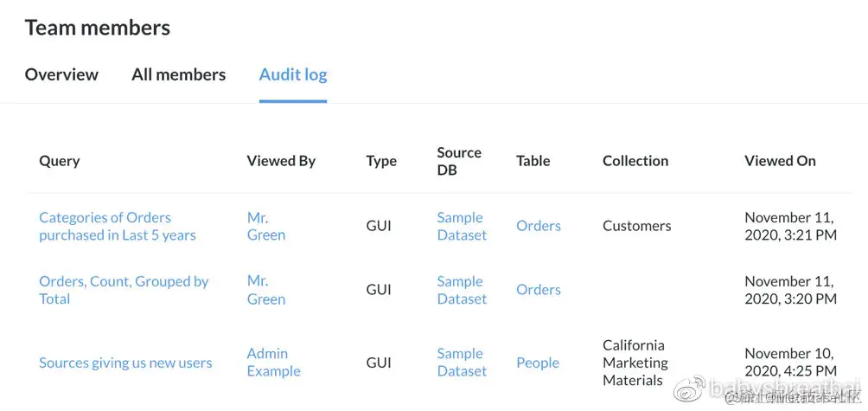Select the Customers collection cell
Viewport: 868px width, 411px height.
click(637, 226)
